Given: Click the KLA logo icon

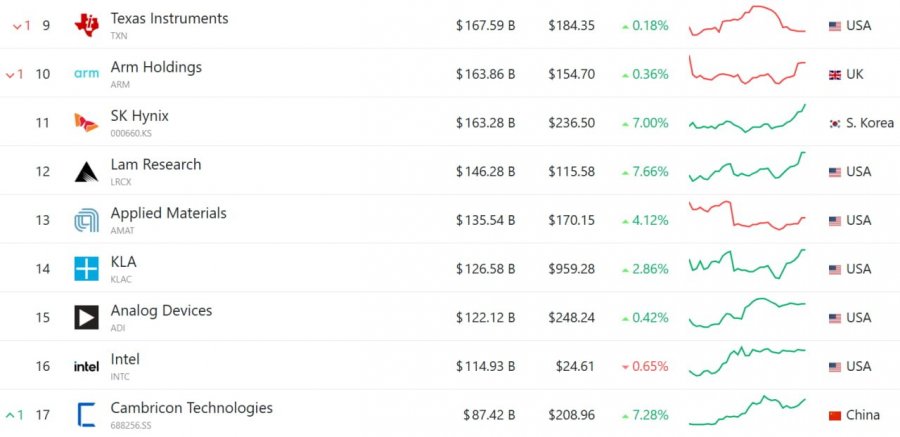Looking at the screenshot, I should coord(87,268).
